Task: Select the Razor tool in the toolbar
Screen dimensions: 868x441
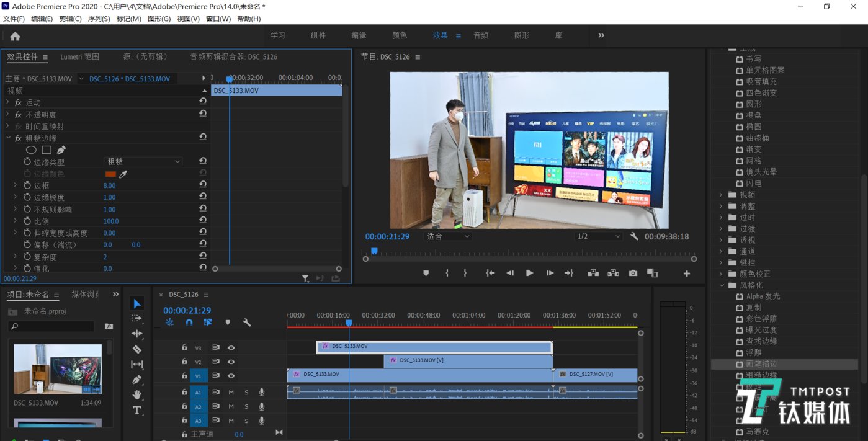Action: coord(137,349)
